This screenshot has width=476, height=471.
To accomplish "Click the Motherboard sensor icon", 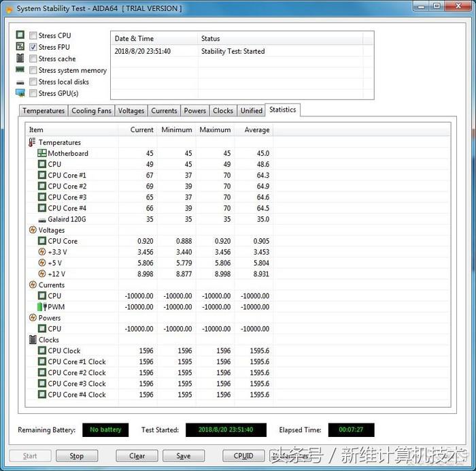I will point(42,153).
